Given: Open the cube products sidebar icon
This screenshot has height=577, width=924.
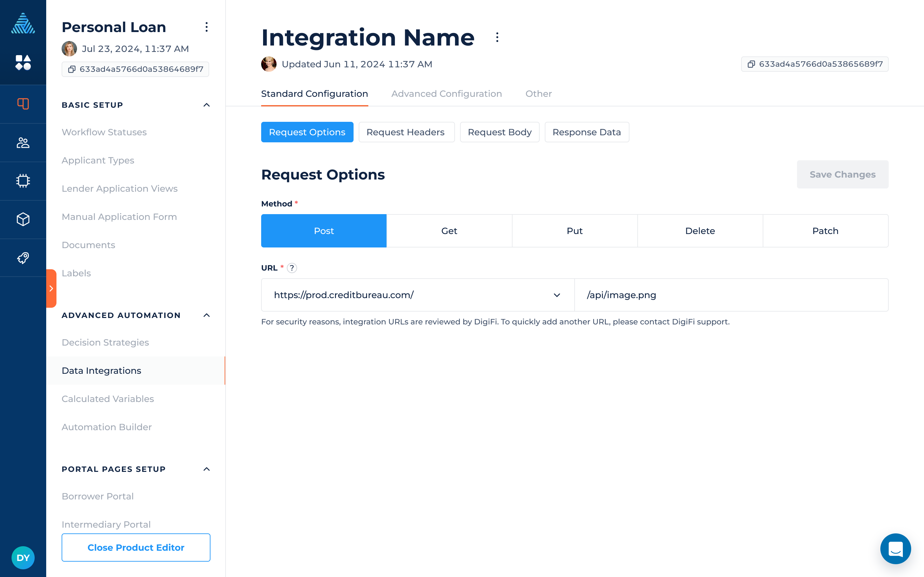Looking at the screenshot, I should (x=23, y=220).
